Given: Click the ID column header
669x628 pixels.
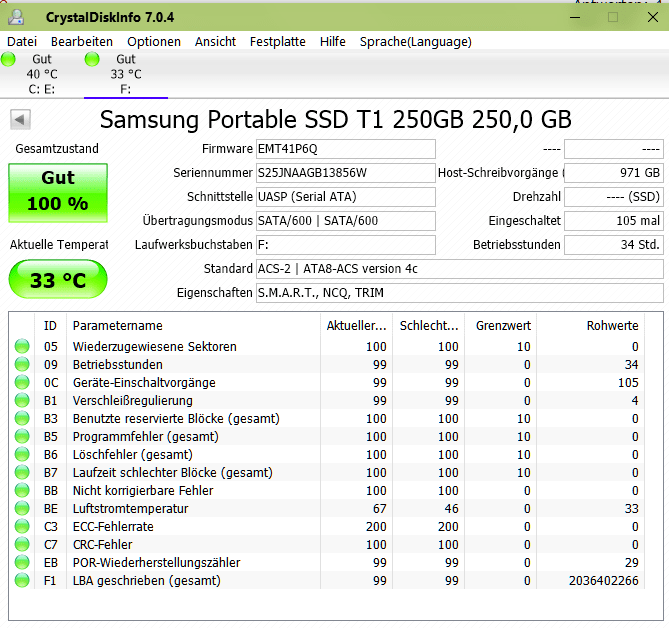Looking at the screenshot, I should [x=50, y=326].
